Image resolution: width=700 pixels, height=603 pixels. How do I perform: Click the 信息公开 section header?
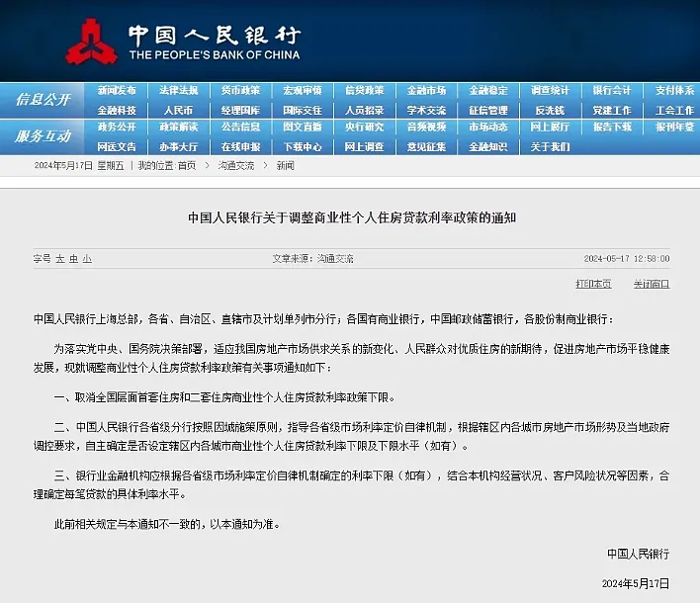[x=43, y=100]
